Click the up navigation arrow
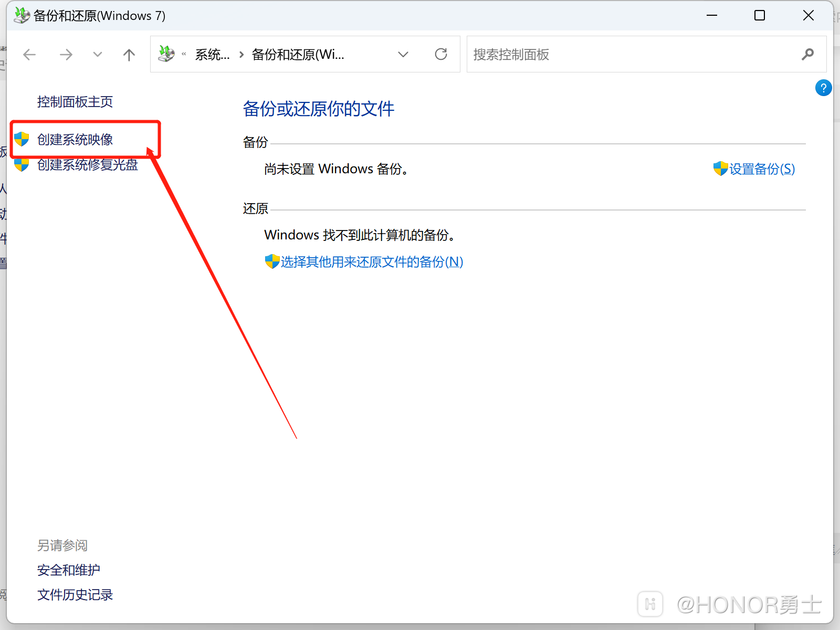The image size is (840, 630). point(129,54)
